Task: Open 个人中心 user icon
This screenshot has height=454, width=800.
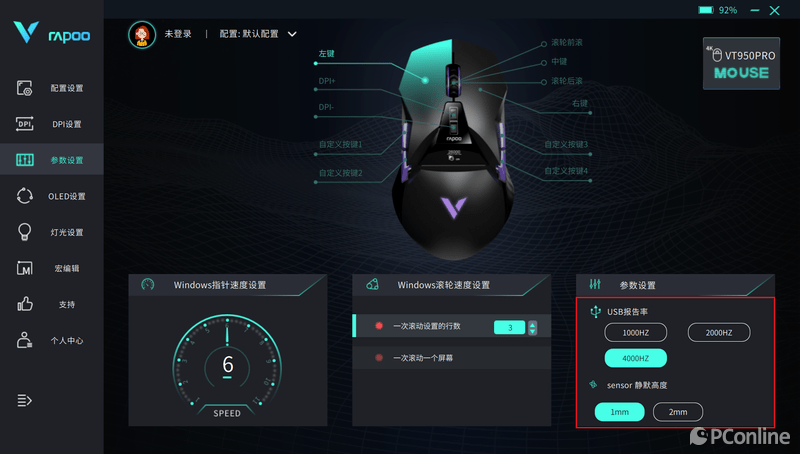Action: click(x=24, y=340)
